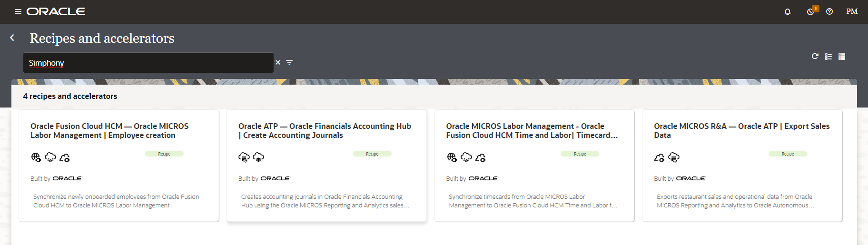Viewport: 868px width, 245px height.
Task: Click the Oracle logo
Action: coord(56,11)
